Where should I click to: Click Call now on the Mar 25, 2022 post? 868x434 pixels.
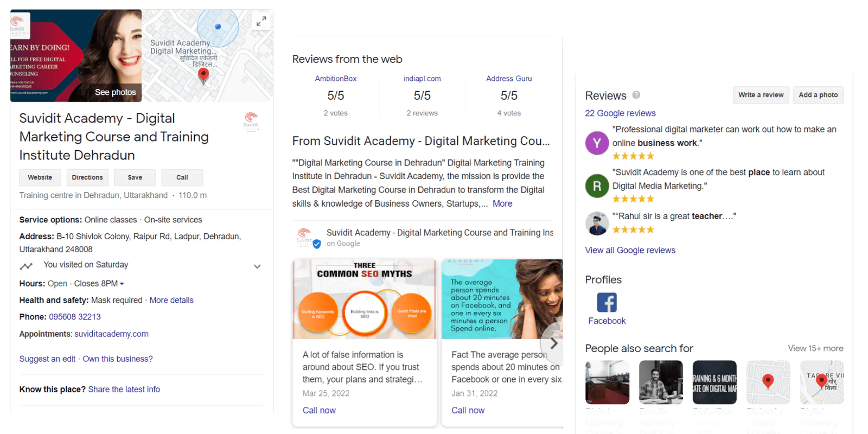pyautogui.click(x=319, y=410)
